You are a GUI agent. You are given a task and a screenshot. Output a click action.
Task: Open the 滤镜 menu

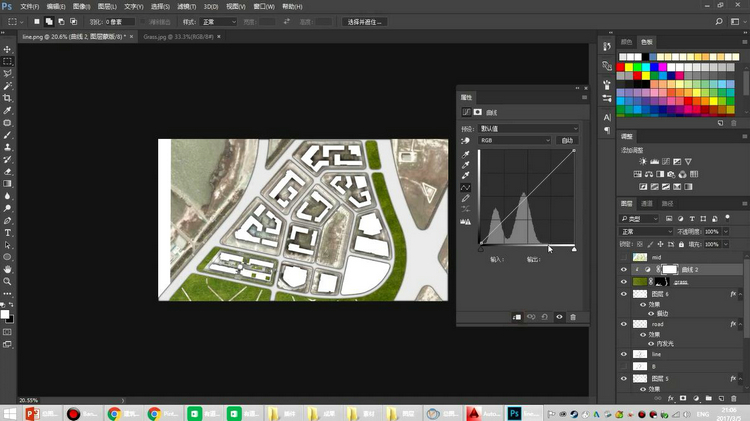click(186, 7)
